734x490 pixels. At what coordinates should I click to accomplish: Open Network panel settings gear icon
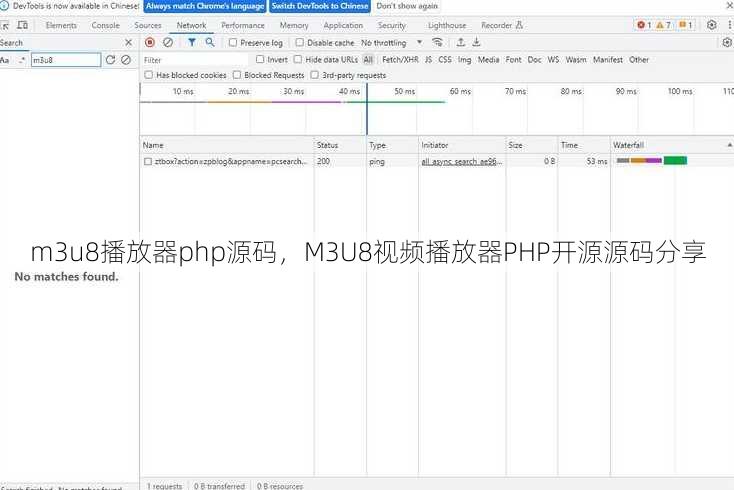click(727, 43)
